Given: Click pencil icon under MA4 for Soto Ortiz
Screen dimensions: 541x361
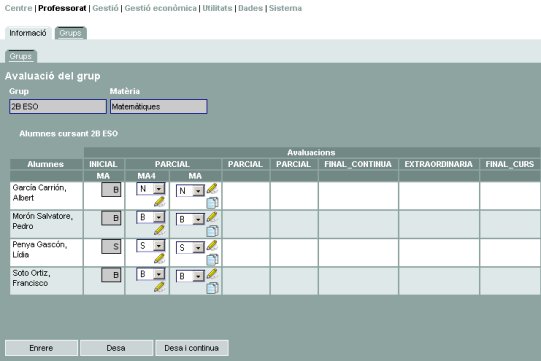Looking at the screenshot, I should pos(159,287).
